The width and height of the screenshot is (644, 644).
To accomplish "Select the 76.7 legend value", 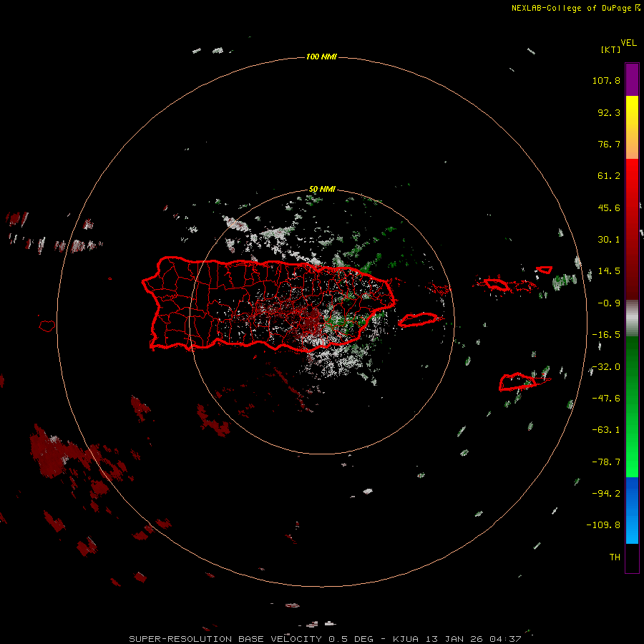I will (x=609, y=144).
